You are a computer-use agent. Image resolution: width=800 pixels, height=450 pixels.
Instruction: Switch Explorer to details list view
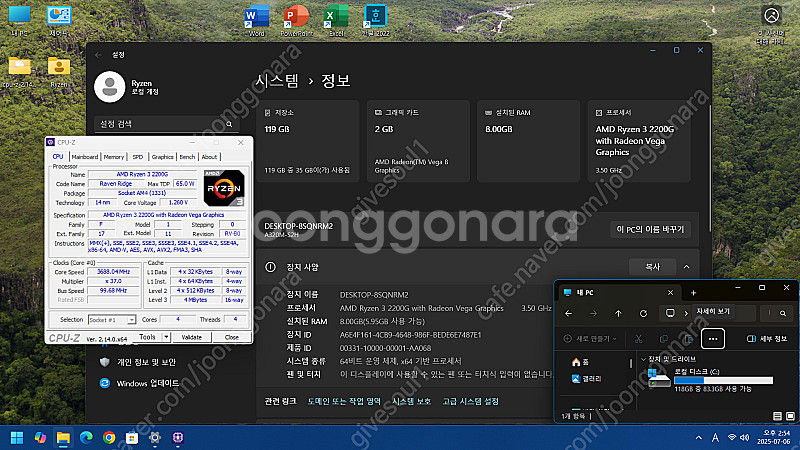(x=777, y=416)
